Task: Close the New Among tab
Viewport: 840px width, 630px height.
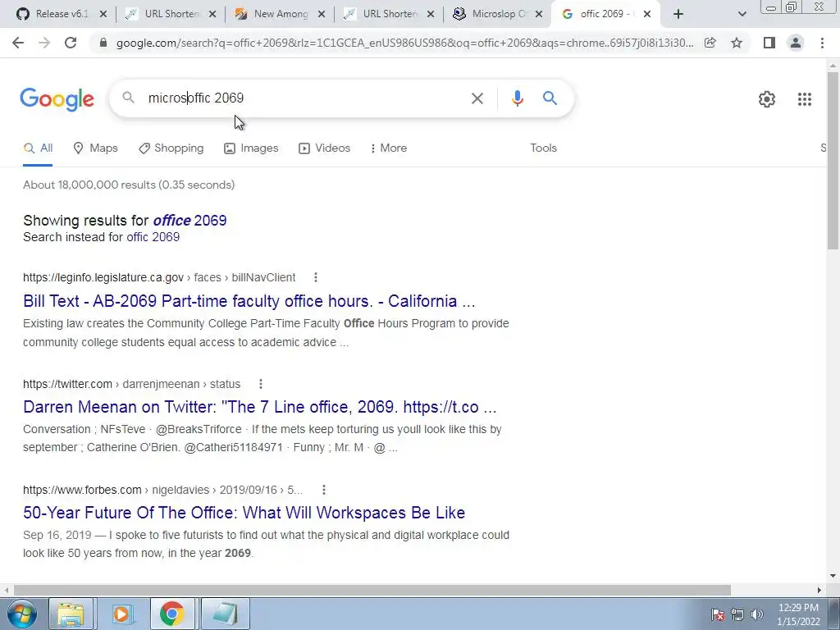Action: tap(322, 14)
